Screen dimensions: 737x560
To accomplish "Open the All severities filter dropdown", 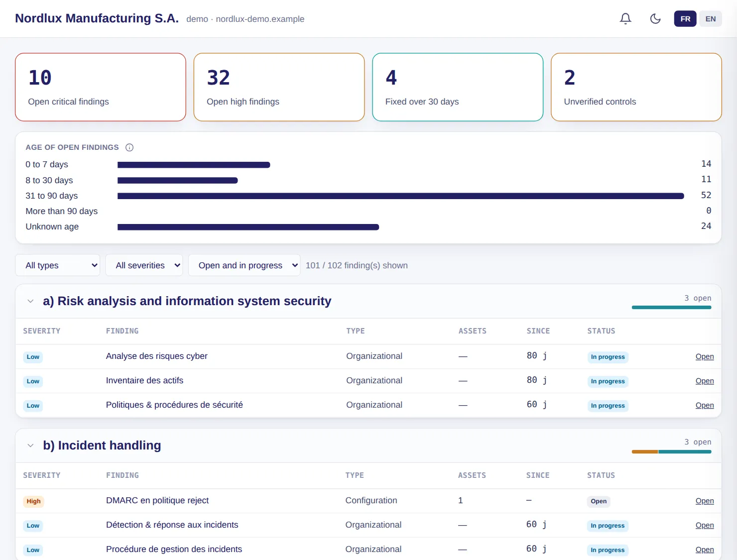I will point(144,265).
